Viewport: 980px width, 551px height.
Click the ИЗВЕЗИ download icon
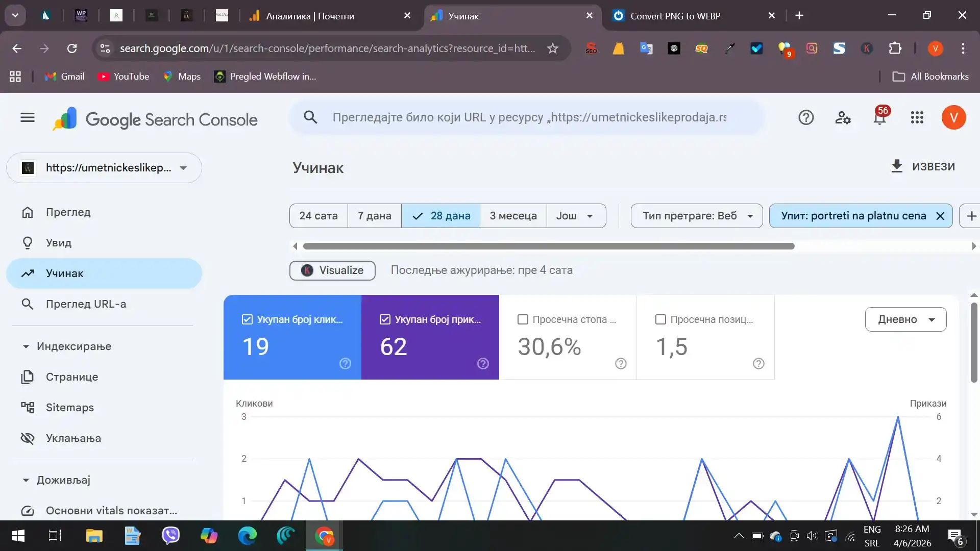click(897, 166)
